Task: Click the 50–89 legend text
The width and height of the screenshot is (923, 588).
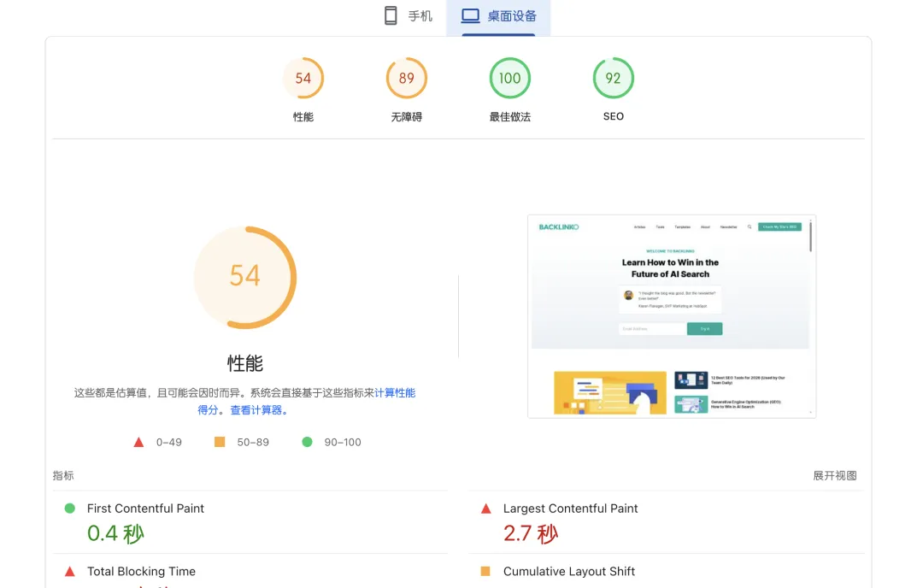Action: [x=253, y=442]
